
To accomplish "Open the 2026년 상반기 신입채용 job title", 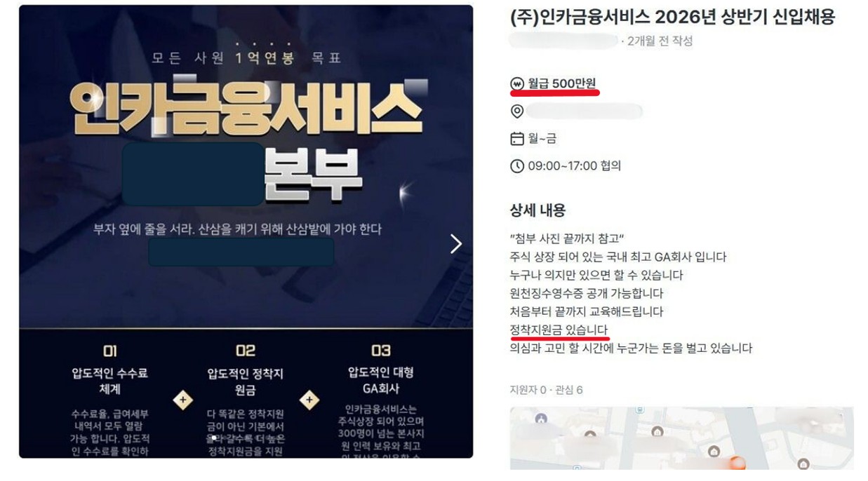I will click(x=672, y=18).
